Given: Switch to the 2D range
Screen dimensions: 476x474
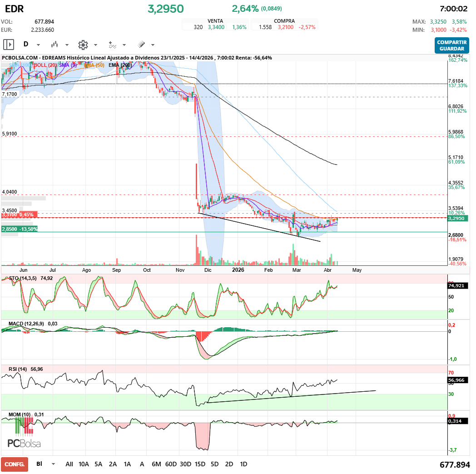Looking at the screenshot, I should (x=229, y=464).
